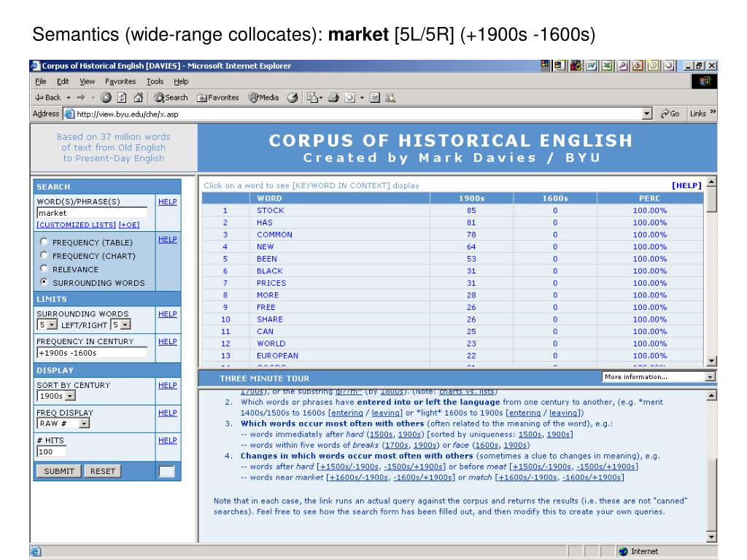Image resolution: width=747 pixels, height=560 pixels.
Task: Select the Surrounding Words radio button
Action: (x=44, y=281)
